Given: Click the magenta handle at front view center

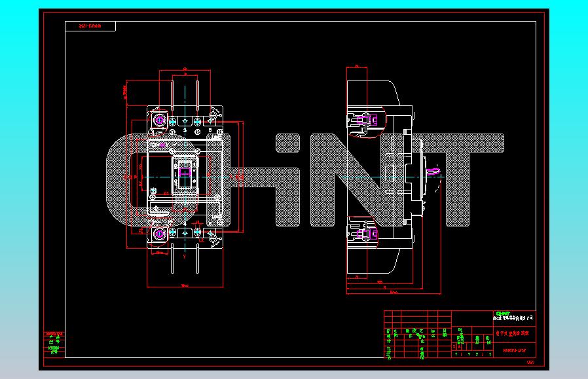Looking at the screenshot, I should click(185, 172).
